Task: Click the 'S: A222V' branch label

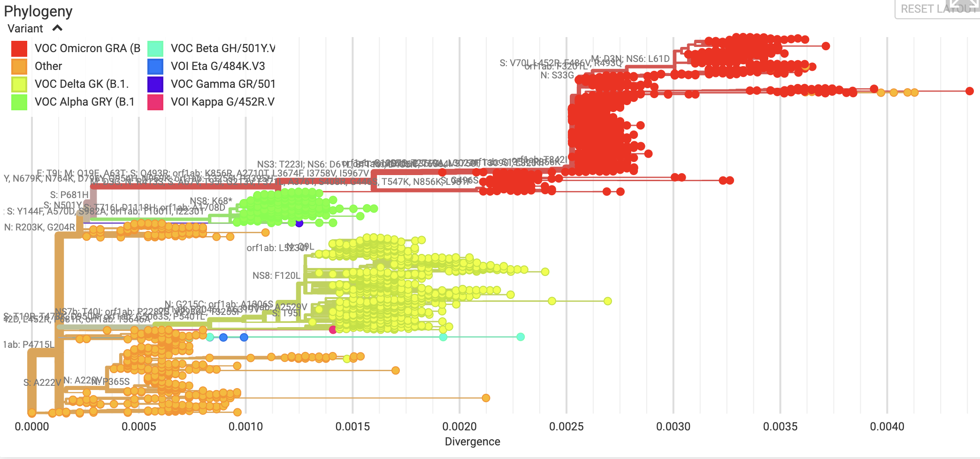Action: [x=42, y=382]
